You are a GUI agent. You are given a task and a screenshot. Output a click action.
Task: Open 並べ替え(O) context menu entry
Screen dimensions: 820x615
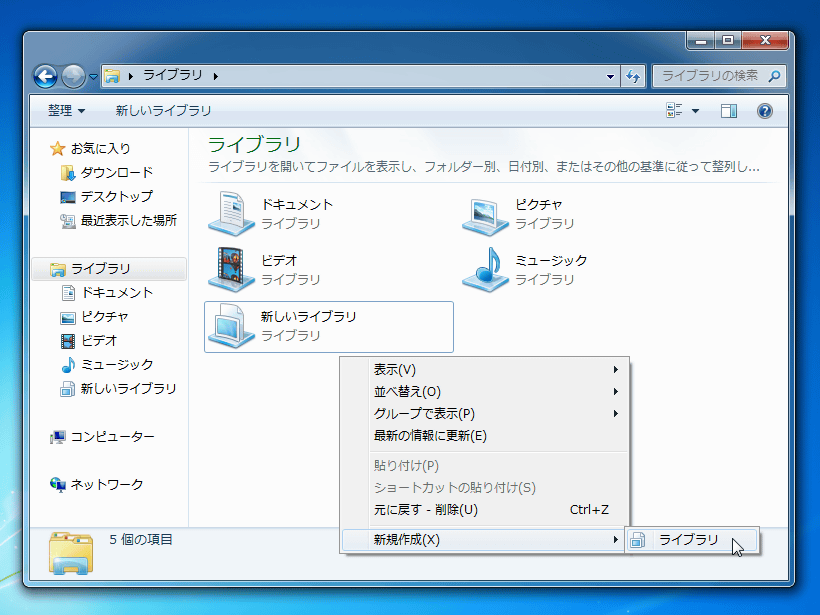click(x=484, y=392)
